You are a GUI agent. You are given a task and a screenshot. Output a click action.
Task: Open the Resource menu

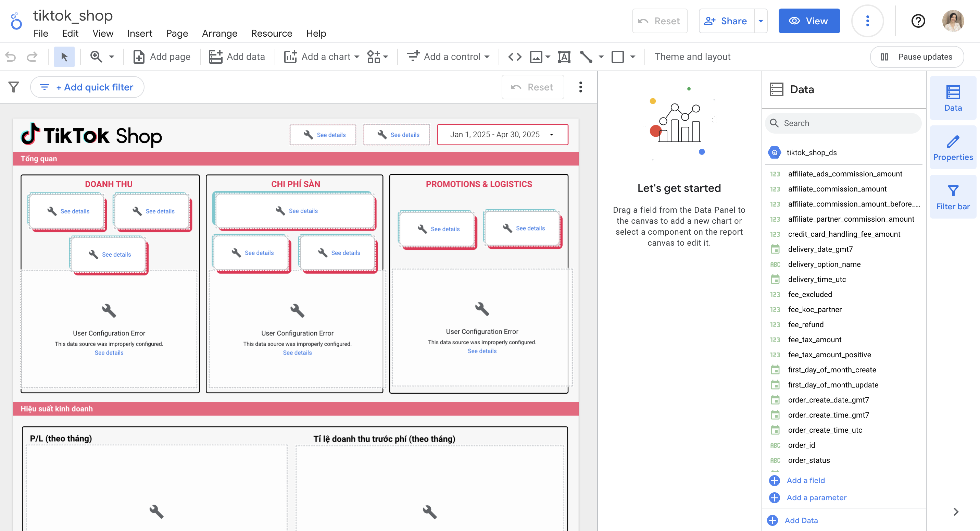pyautogui.click(x=272, y=34)
